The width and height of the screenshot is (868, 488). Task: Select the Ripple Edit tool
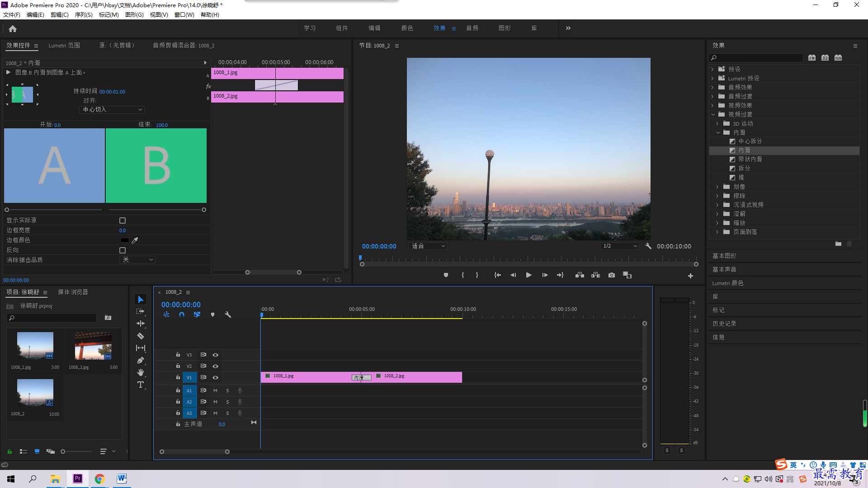point(141,324)
